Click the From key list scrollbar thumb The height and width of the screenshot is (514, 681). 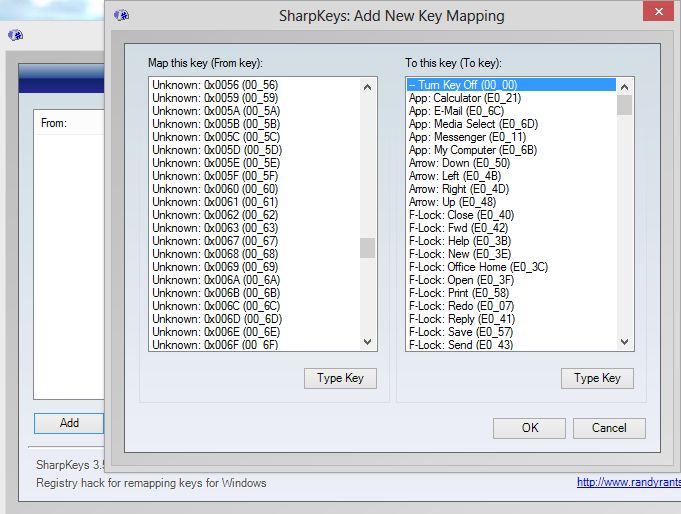[367, 248]
